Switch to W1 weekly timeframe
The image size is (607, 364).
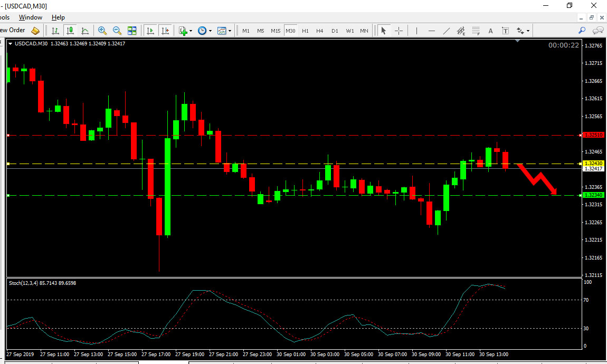point(350,31)
